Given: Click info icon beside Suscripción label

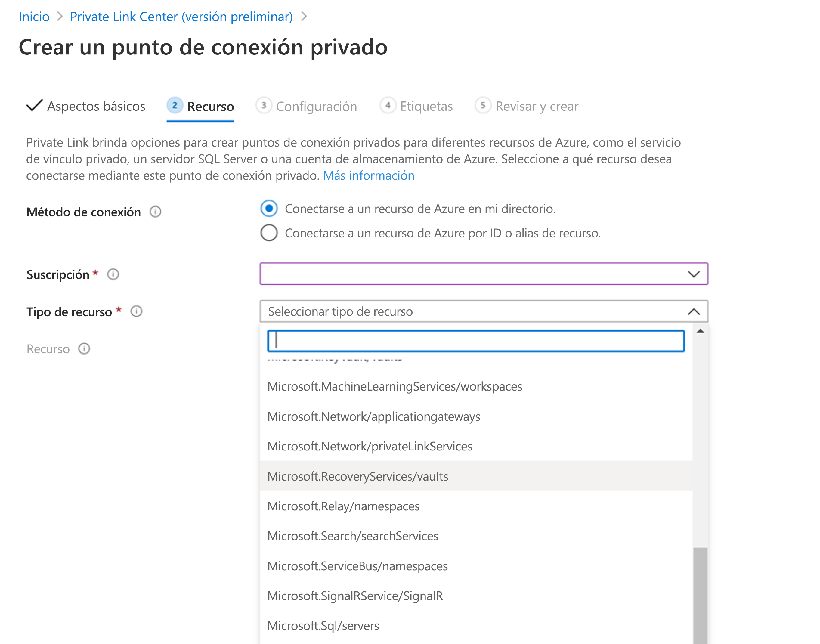Looking at the screenshot, I should pos(113,274).
